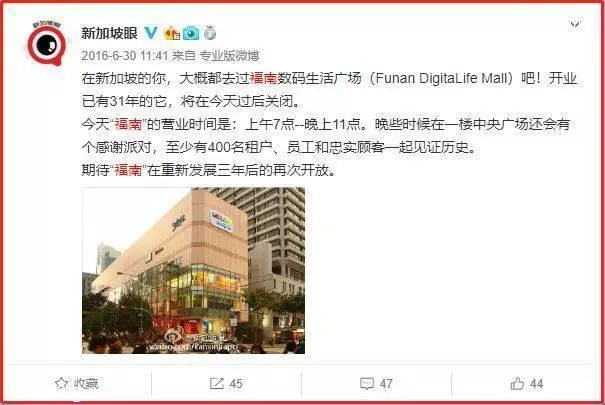Click the comment count 47

(x=386, y=384)
